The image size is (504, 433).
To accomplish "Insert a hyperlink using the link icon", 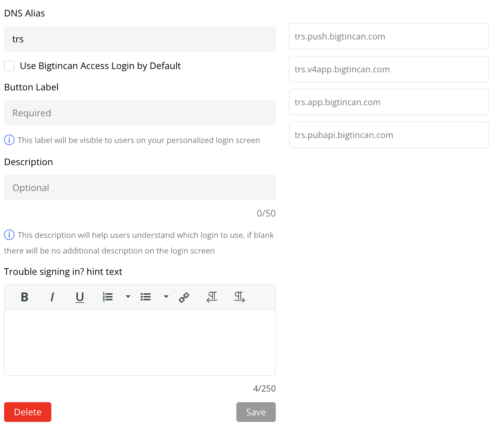I will 184,297.
